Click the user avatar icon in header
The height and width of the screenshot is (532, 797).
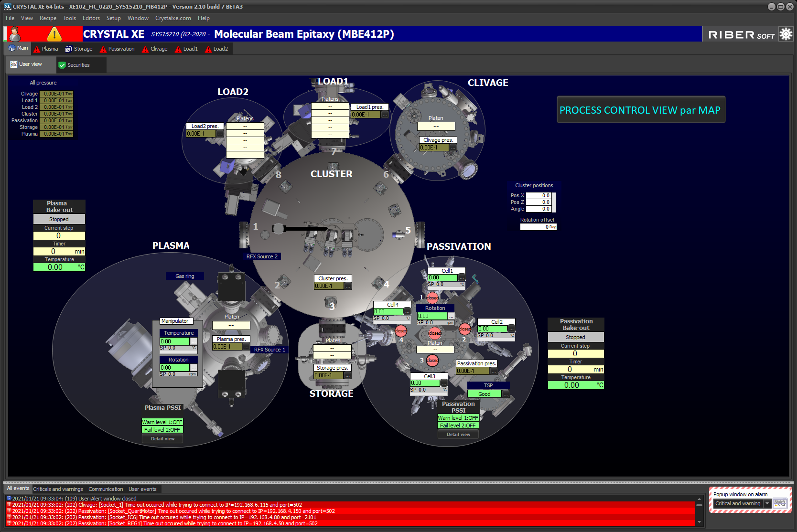click(15, 34)
